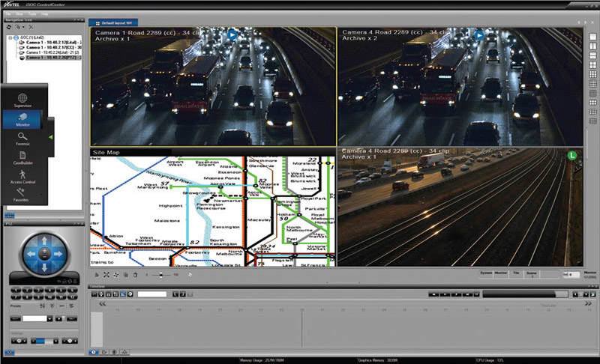Zoom in with PTZ plus button
This screenshot has height=364, width=600.
[44, 251]
